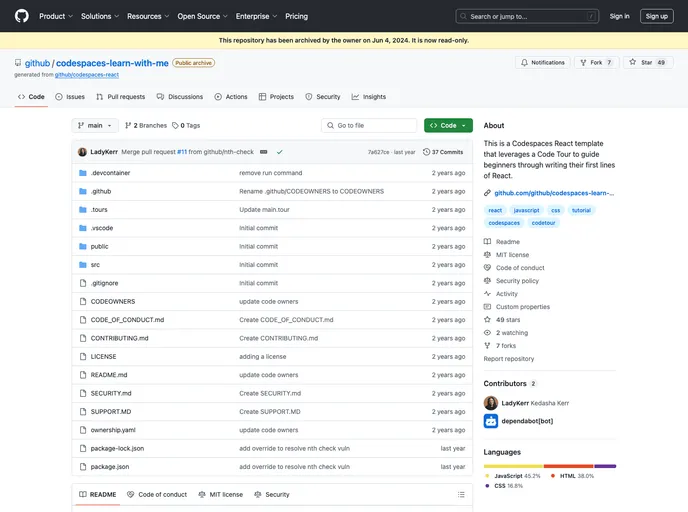The height and width of the screenshot is (512, 688).
Task: Open the Activity link
Action: (506, 294)
